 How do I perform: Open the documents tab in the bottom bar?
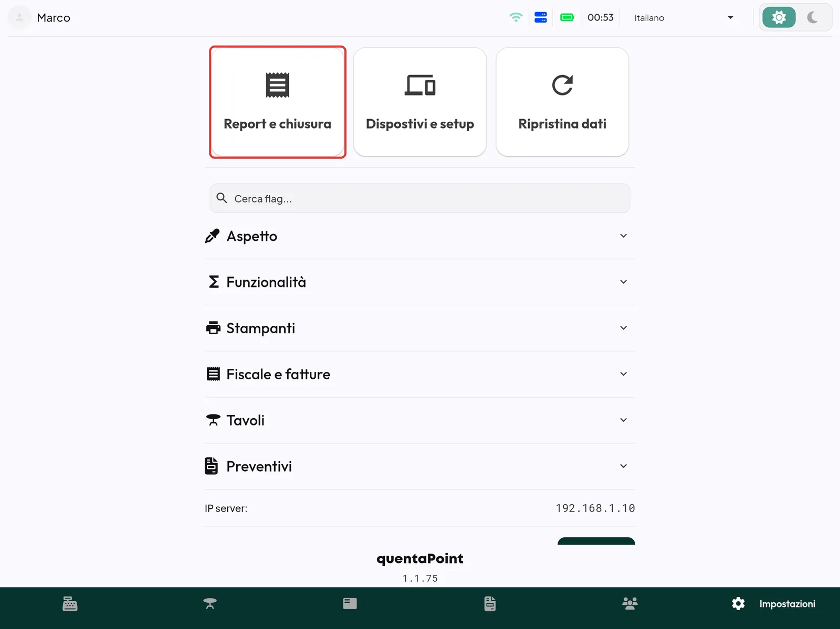[490, 604]
